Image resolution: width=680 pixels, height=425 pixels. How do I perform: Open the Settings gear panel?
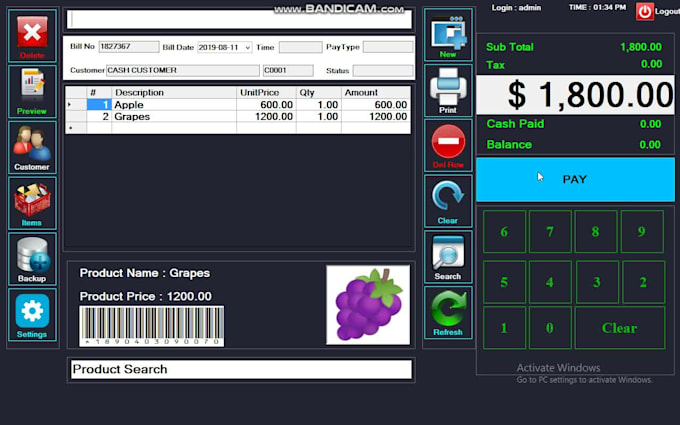pyautogui.click(x=32, y=315)
